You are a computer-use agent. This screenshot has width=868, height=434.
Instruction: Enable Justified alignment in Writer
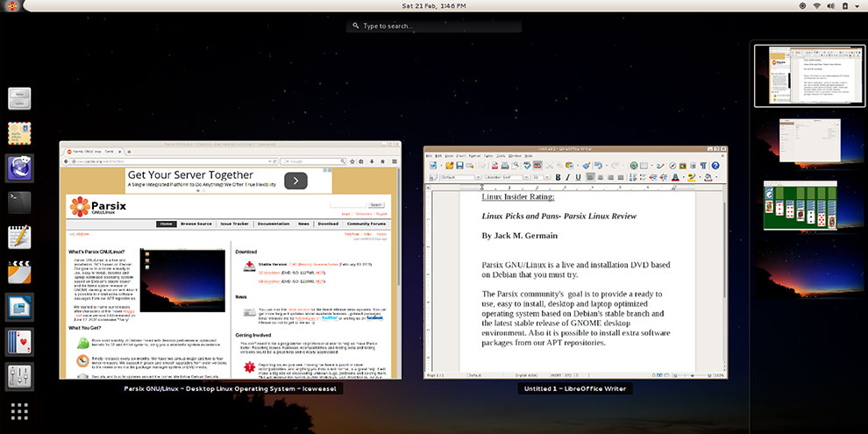click(621, 177)
